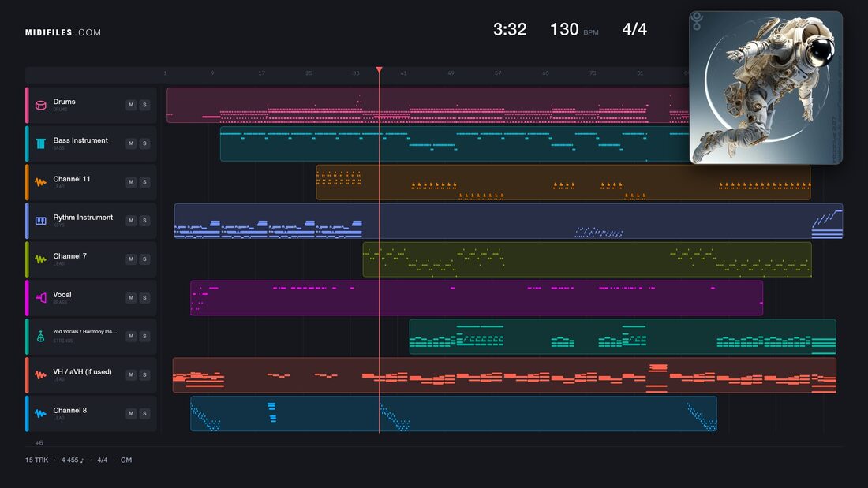Jump to bar 73 on ruler

593,73
